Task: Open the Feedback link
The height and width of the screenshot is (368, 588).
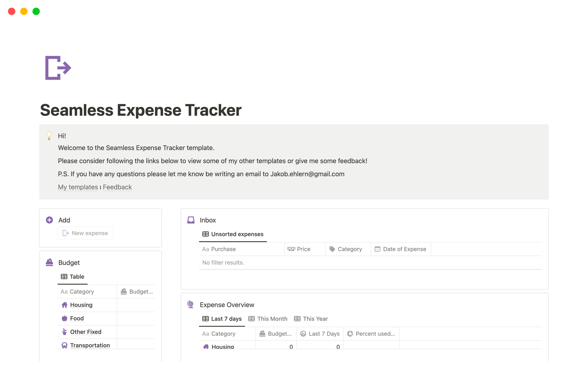Action: coord(117,187)
